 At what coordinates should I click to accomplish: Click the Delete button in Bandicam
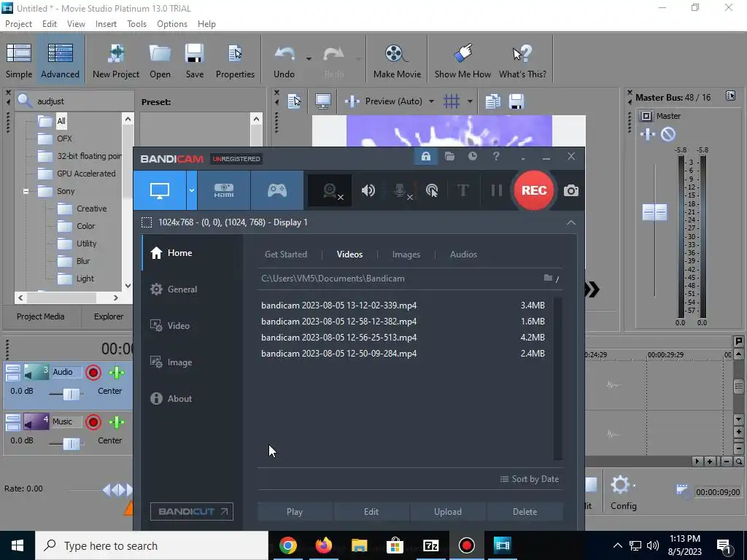[525, 512]
